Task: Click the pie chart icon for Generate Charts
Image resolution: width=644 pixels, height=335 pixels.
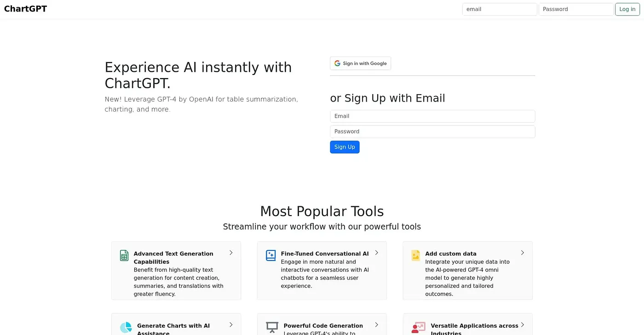Action: (126, 328)
